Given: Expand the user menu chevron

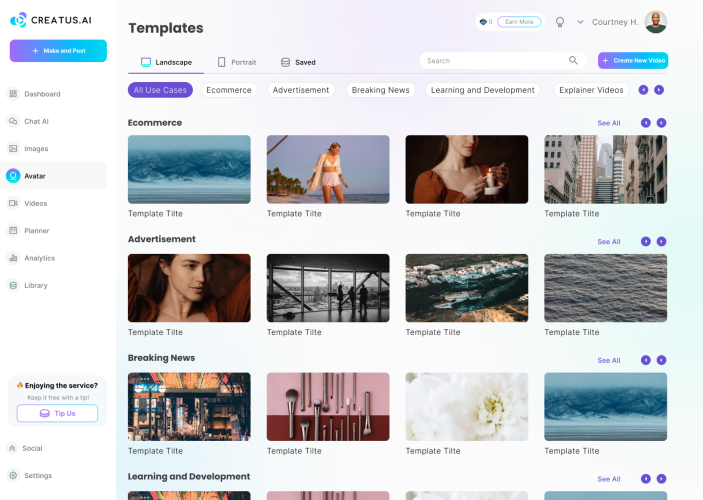Looking at the screenshot, I should coord(580,22).
